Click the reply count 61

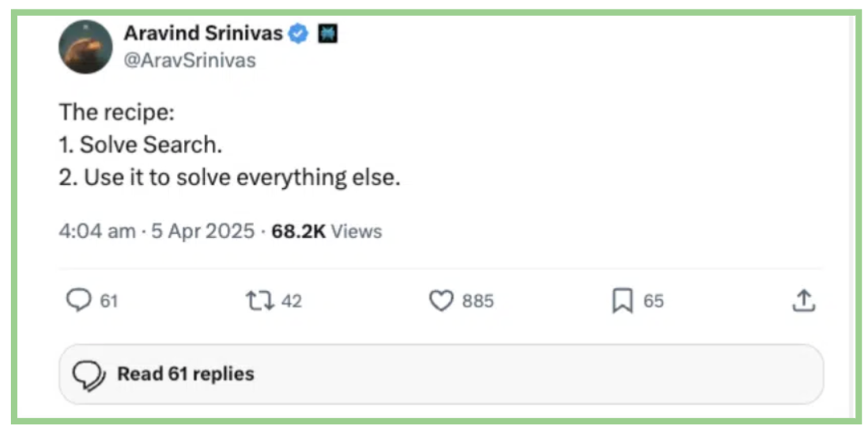(x=109, y=301)
